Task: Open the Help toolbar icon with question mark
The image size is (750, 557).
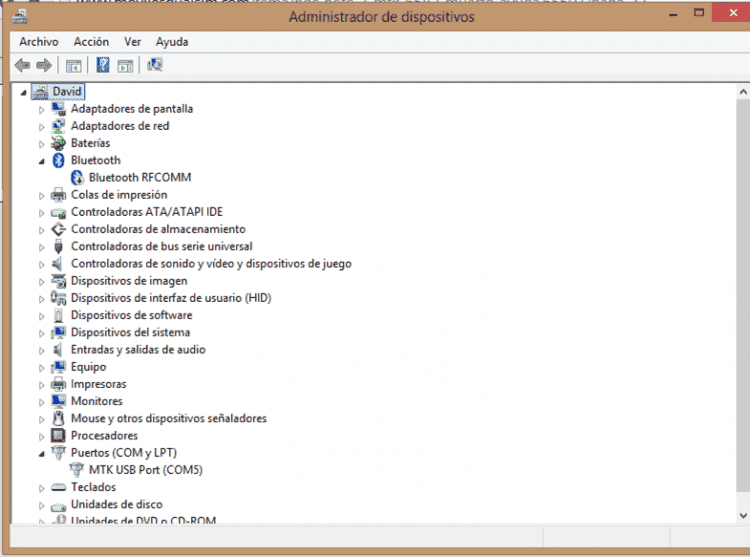Action: [x=103, y=65]
